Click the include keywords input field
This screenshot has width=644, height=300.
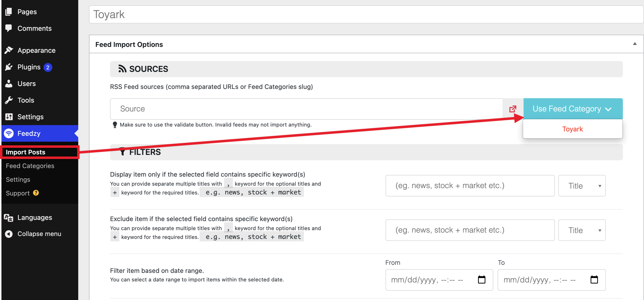pos(470,186)
